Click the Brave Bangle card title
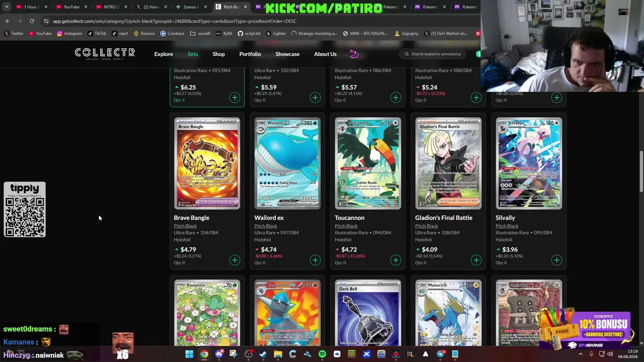 pyautogui.click(x=192, y=218)
